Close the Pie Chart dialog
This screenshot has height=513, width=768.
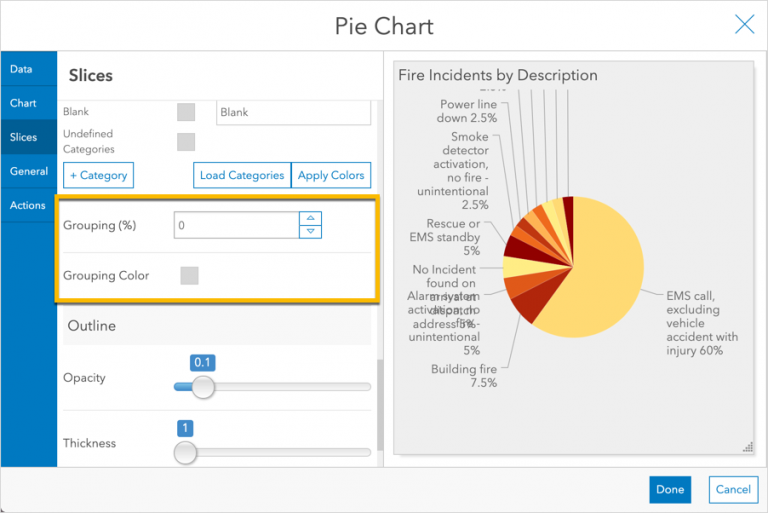(744, 25)
